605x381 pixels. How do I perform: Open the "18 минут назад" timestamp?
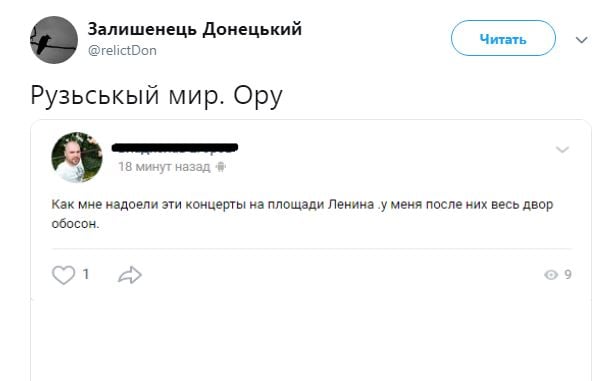(x=164, y=167)
